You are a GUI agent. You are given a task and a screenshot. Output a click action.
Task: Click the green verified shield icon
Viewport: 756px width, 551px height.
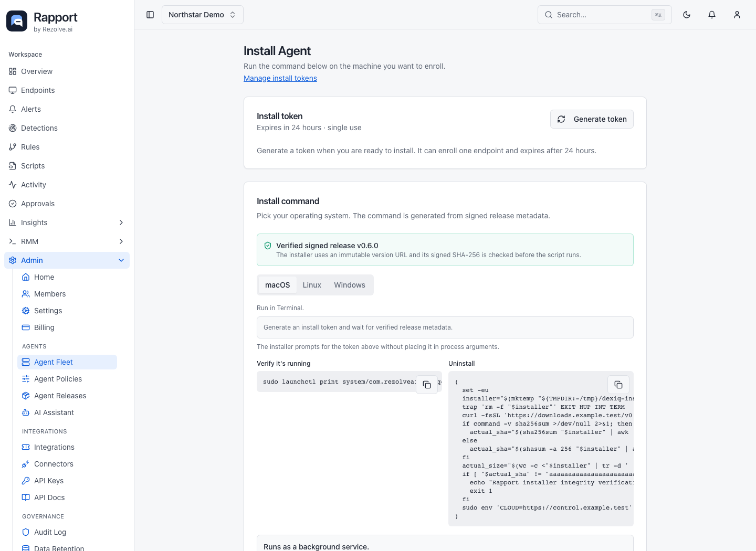[x=268, y=246]
